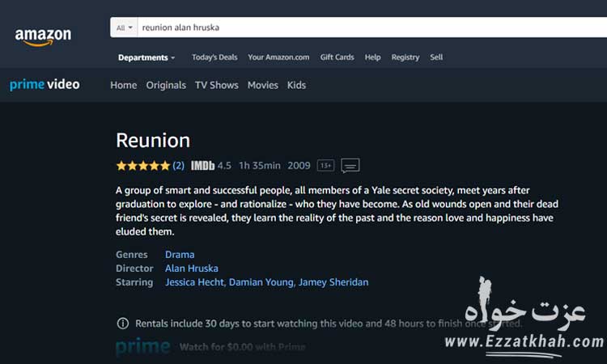Screen dimensions: 607x364
Task: Click the search field containing reunion alan hruska
Action: [371, 28]
